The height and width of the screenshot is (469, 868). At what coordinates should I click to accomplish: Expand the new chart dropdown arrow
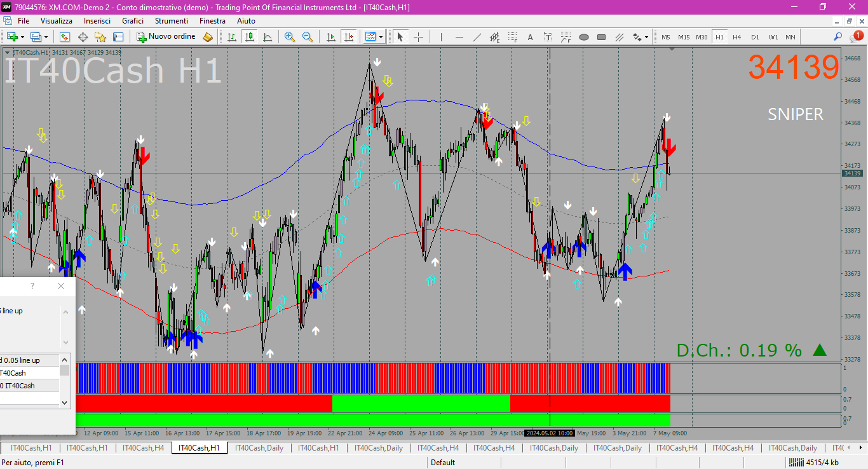22,37
